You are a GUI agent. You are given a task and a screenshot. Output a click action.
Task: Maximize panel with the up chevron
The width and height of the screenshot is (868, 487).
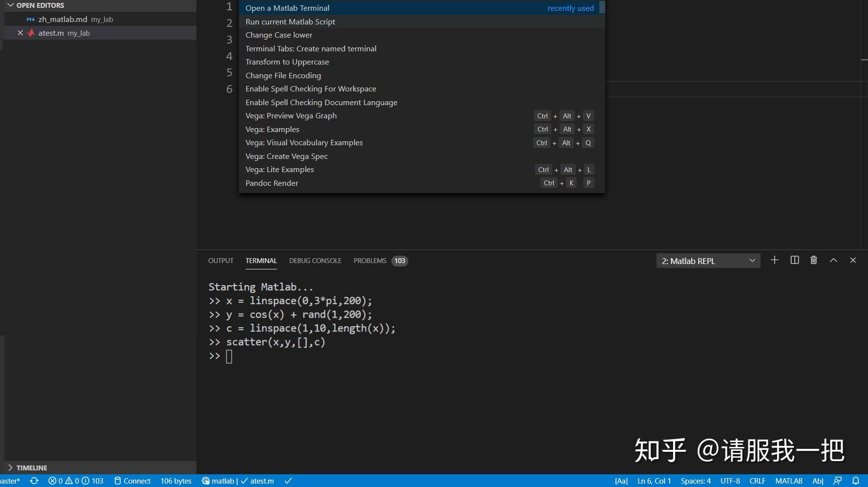(833, 260)
